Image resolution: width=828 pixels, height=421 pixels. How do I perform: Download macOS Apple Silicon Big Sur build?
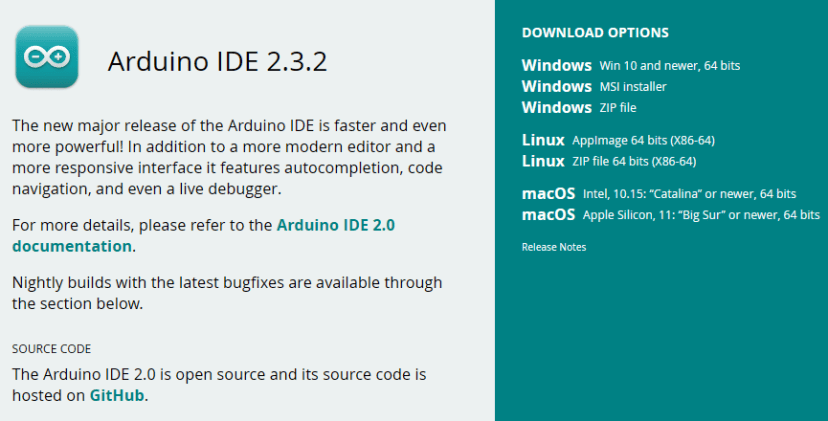tap(671, 215)
